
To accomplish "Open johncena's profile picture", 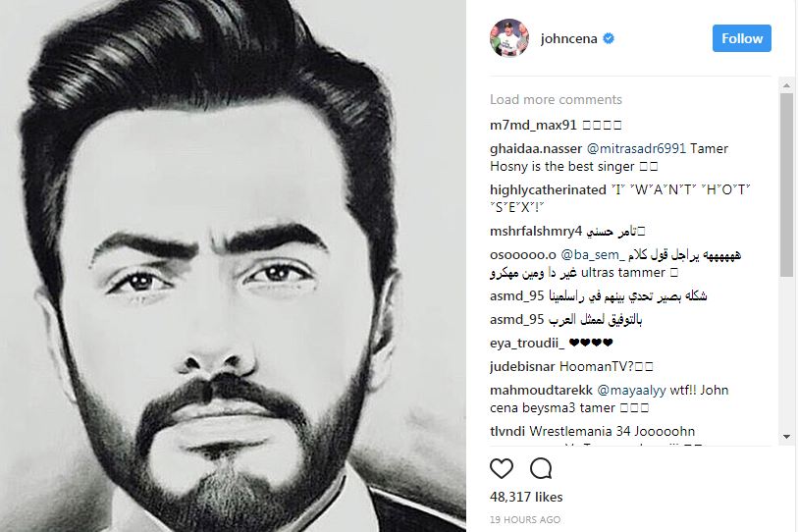I will coord(509,38).
